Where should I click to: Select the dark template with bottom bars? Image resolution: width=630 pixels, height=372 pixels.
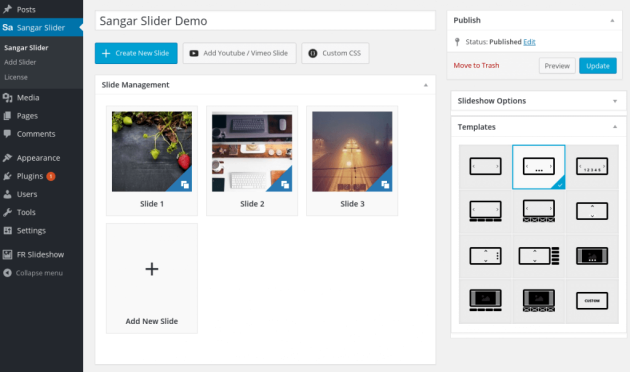(x=485, y=300)
